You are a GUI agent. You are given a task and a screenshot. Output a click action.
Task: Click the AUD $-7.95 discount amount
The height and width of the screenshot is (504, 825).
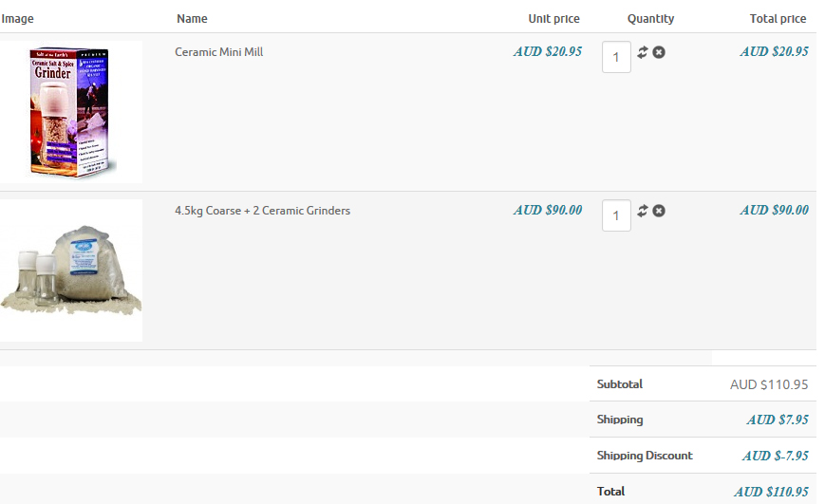click(775, 456)
